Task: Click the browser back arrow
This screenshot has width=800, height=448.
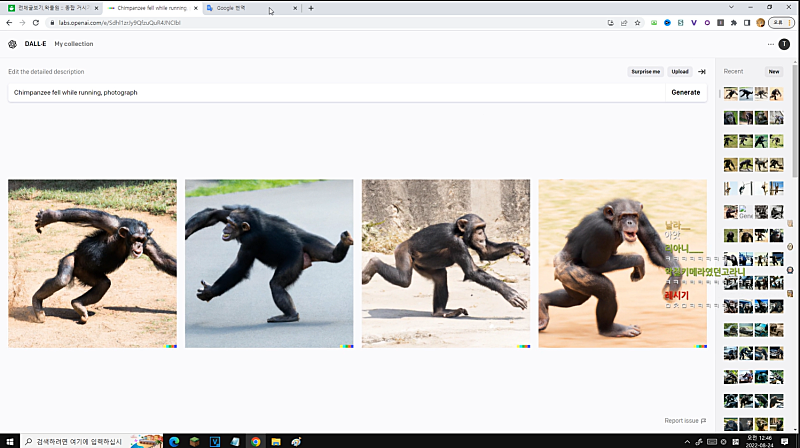Action: coord(9,23)
